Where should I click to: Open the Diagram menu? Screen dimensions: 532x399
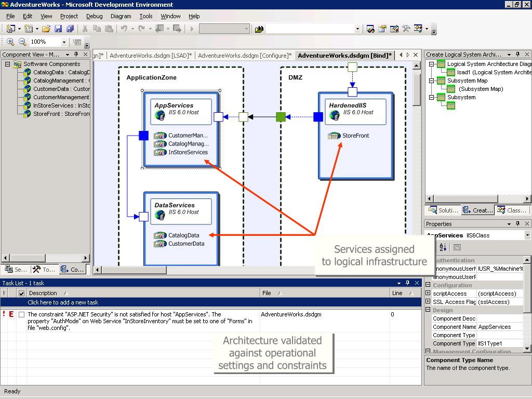pyautogui.click(x=121, y=16)
